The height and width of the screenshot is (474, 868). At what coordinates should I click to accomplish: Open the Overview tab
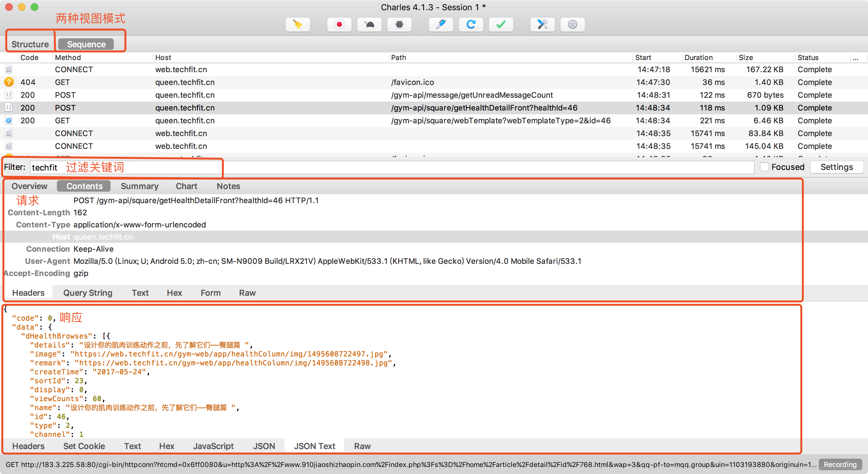click(29, 186)
